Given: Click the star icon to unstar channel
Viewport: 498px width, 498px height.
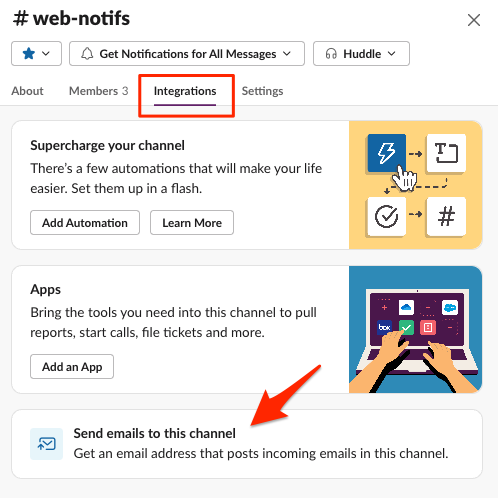Looking at the screenshot, I should click(x=29, y=53).
